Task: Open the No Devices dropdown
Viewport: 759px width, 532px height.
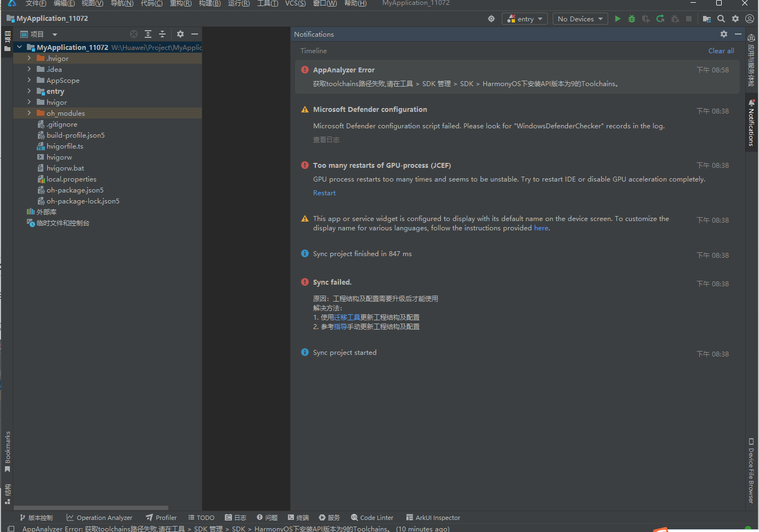Action: (x=580, y=19)
